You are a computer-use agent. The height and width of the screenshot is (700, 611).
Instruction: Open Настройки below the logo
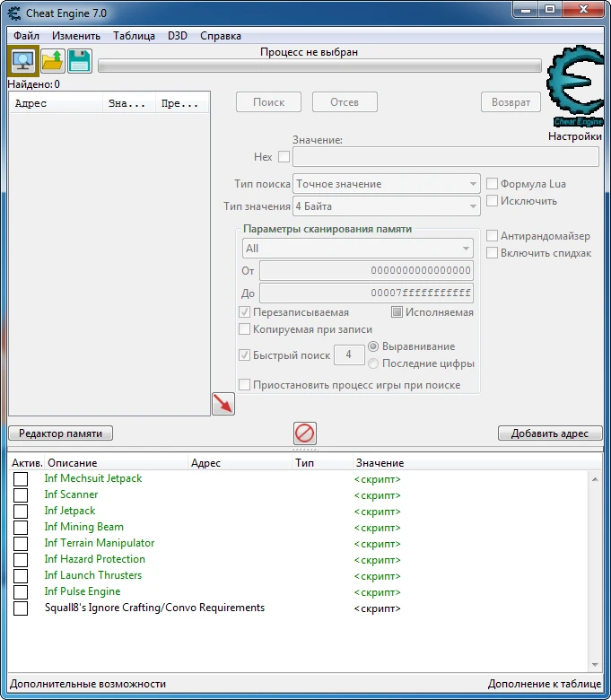[x=575, y=136]
